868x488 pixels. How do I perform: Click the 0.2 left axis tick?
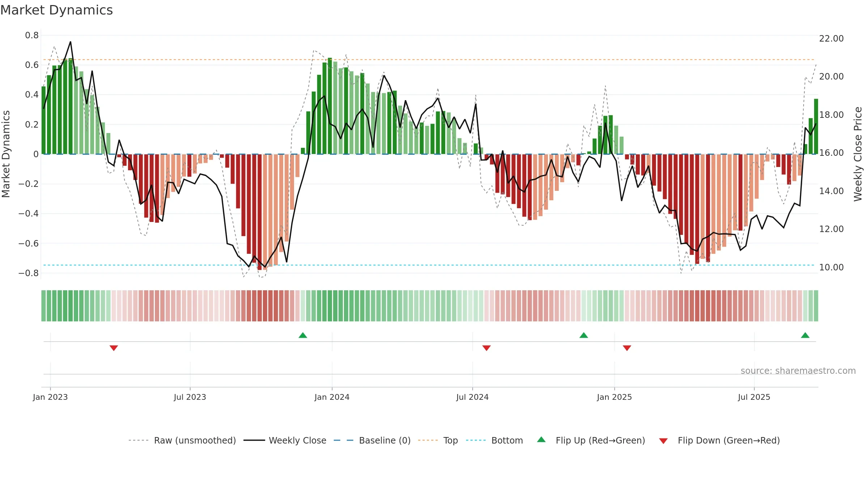click(x=32, y=125)
